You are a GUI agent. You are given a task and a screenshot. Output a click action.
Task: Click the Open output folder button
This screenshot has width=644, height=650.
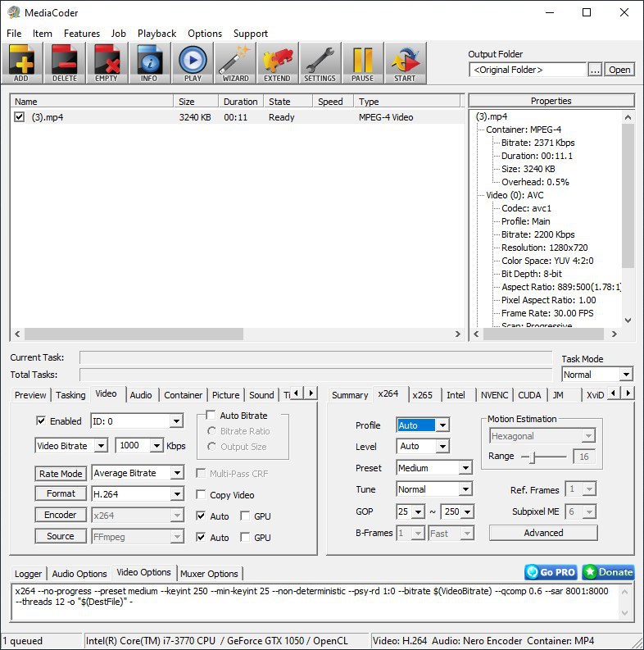pyautogui.click(x=619, y=70)
